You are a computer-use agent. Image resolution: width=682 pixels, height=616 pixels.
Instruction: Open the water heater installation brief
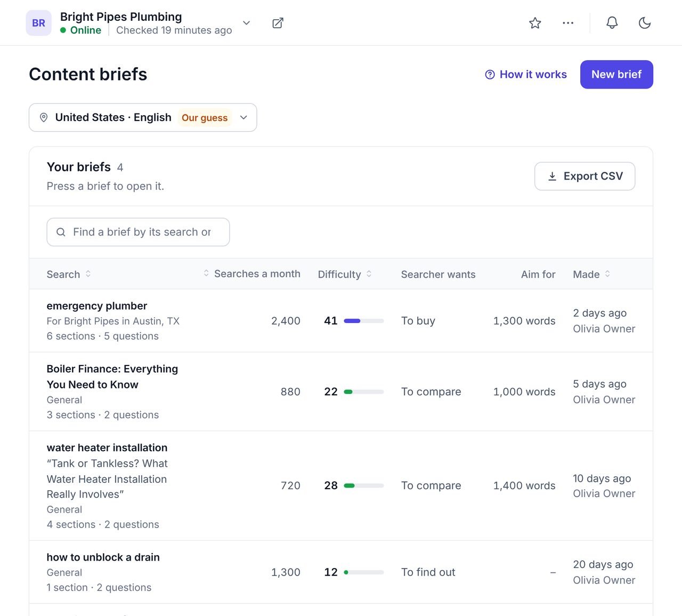tap(107, 448)
